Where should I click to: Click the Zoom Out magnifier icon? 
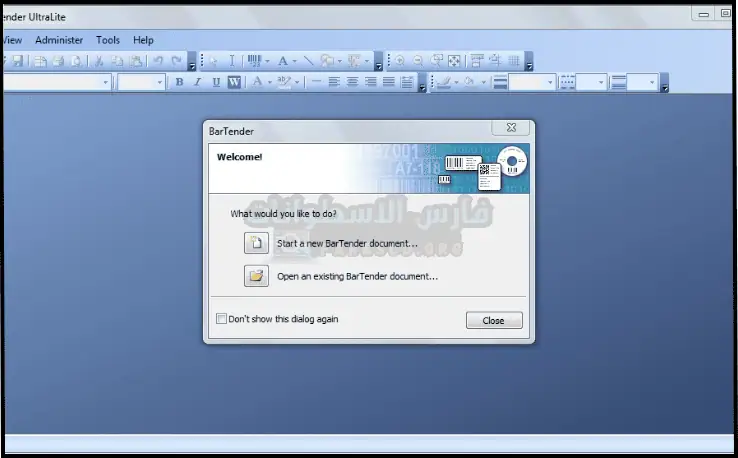click(x=418, y=61)
